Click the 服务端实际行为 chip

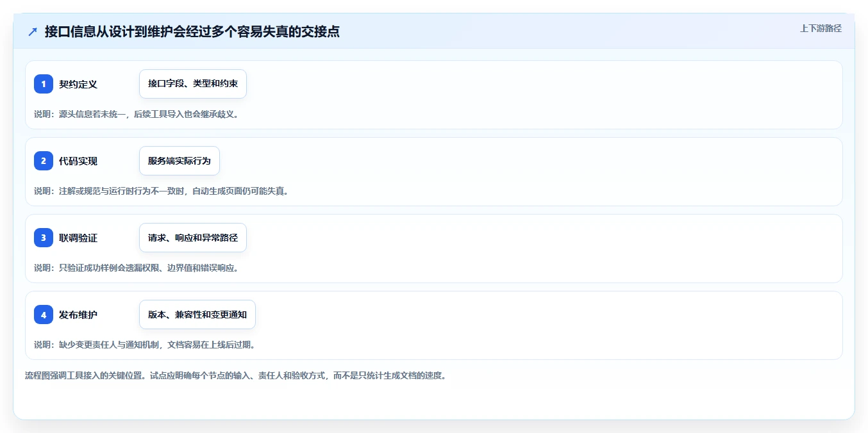coord(179,161)
